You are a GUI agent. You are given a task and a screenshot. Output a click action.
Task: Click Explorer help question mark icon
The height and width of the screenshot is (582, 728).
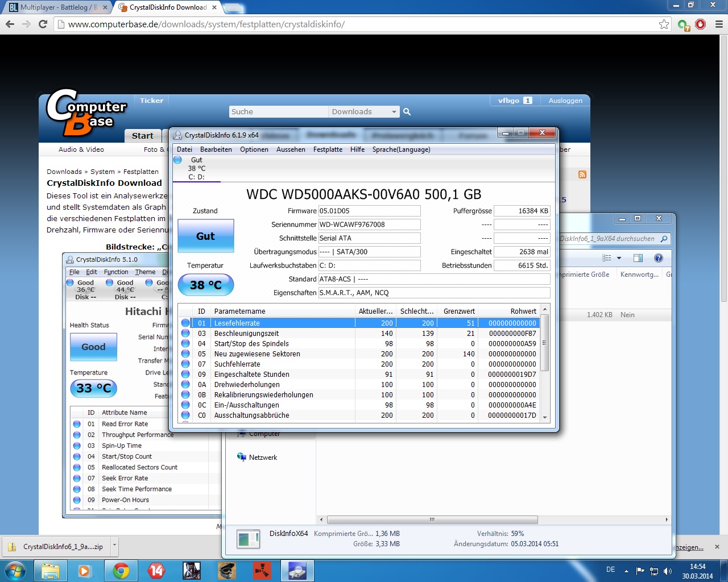(659, 258)
